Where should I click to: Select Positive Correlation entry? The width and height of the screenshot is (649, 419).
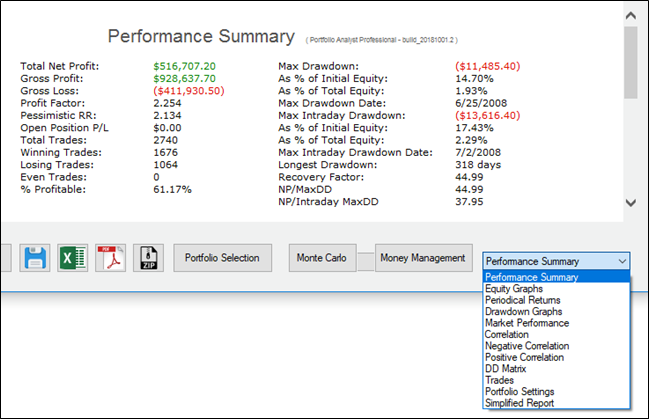pyautogui.click(x=528, y=357)
